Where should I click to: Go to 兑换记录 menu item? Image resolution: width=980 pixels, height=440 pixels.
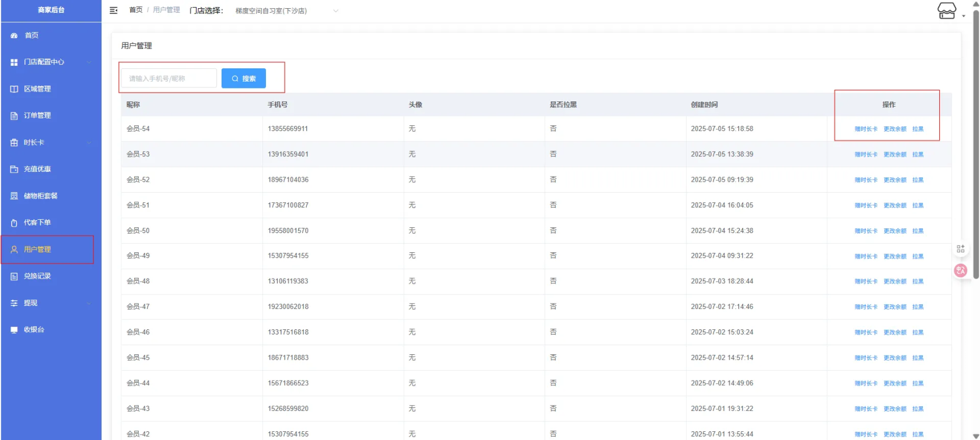[37, 276]
